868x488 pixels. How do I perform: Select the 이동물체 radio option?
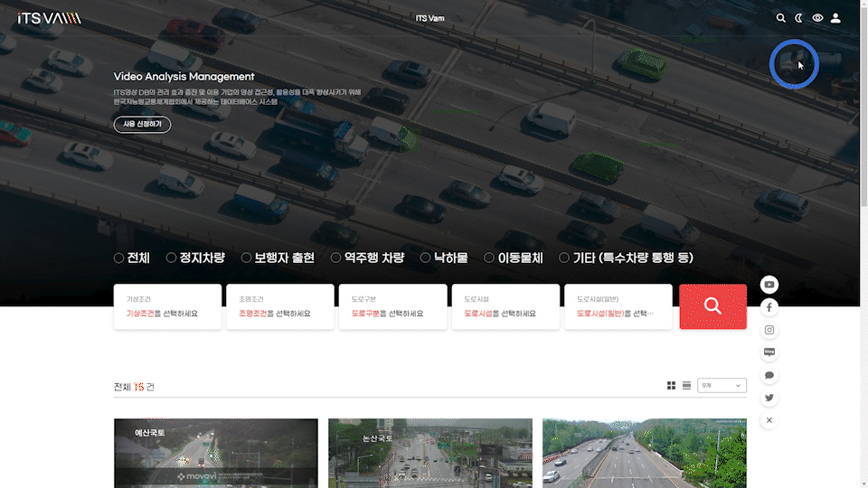[x=514, y=258]
